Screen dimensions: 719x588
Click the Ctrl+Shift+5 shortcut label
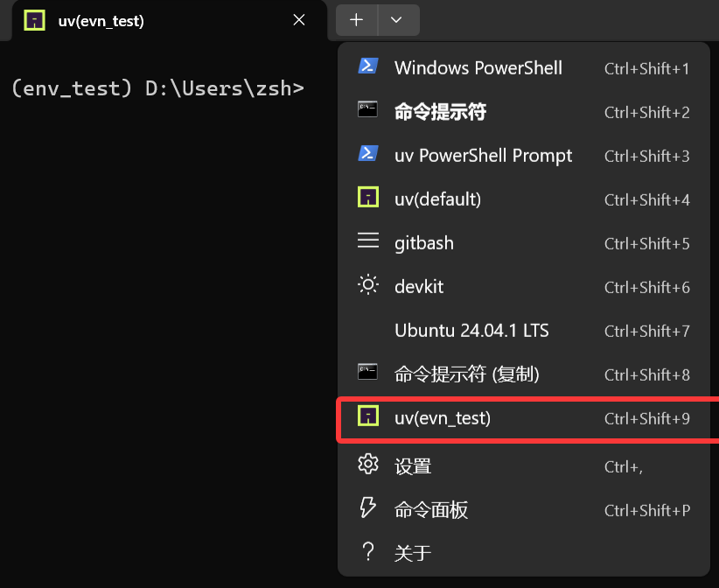pyautogui.click(x=647, y=243)
